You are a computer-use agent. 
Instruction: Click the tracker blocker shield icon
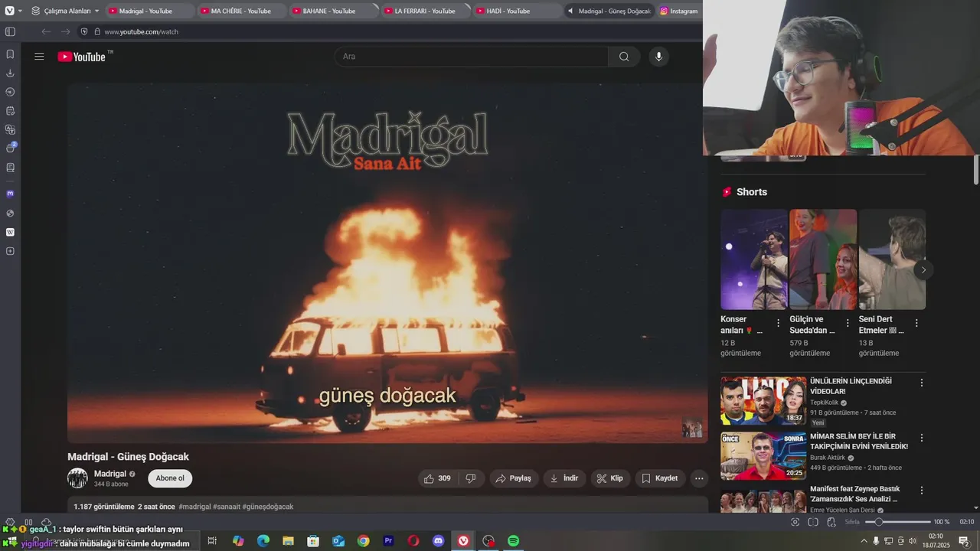click(x=84, y=31)
